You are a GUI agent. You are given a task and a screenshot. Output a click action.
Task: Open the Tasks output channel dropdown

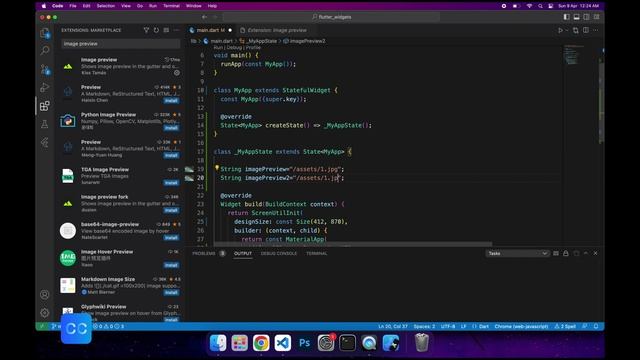[517, 253]
